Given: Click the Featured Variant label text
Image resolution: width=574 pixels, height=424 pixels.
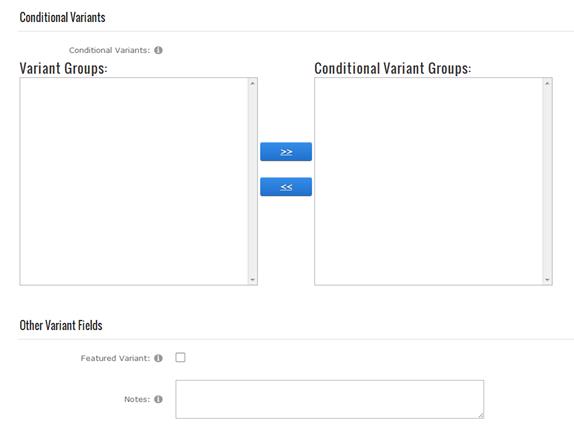Looking at the screenshot, I should click(115, 358).
